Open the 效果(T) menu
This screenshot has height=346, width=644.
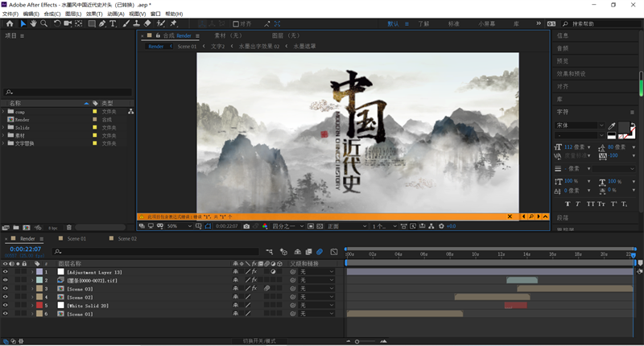(94, 14)
